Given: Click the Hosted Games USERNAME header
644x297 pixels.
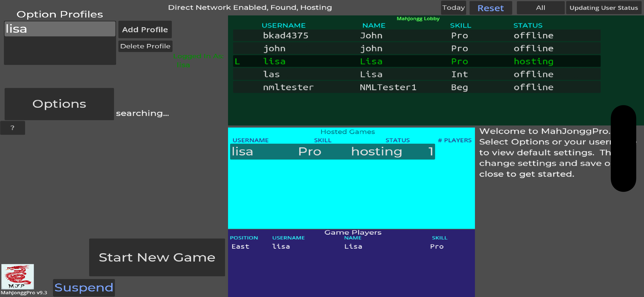Looking at the screenshot, I should 251,140.
